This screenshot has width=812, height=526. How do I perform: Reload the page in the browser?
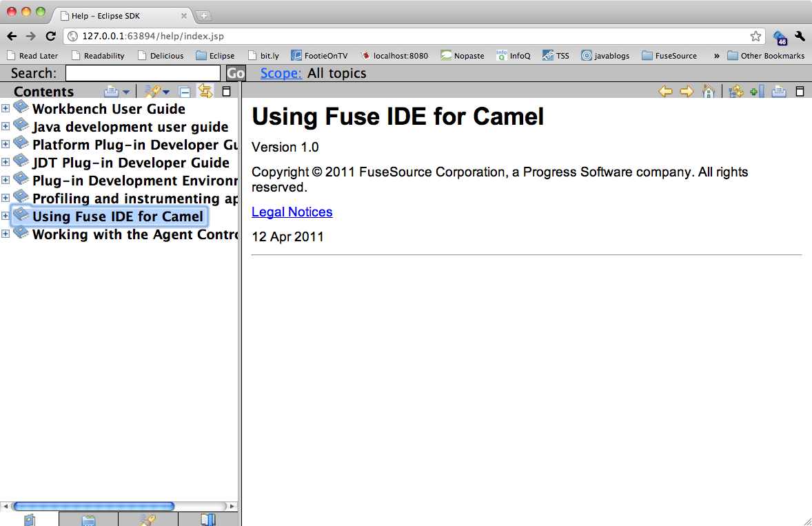pyautogui.click(x=51, y=37)
